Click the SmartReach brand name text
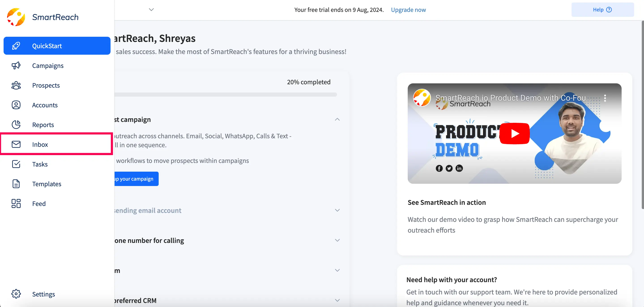 pos(55,17)
